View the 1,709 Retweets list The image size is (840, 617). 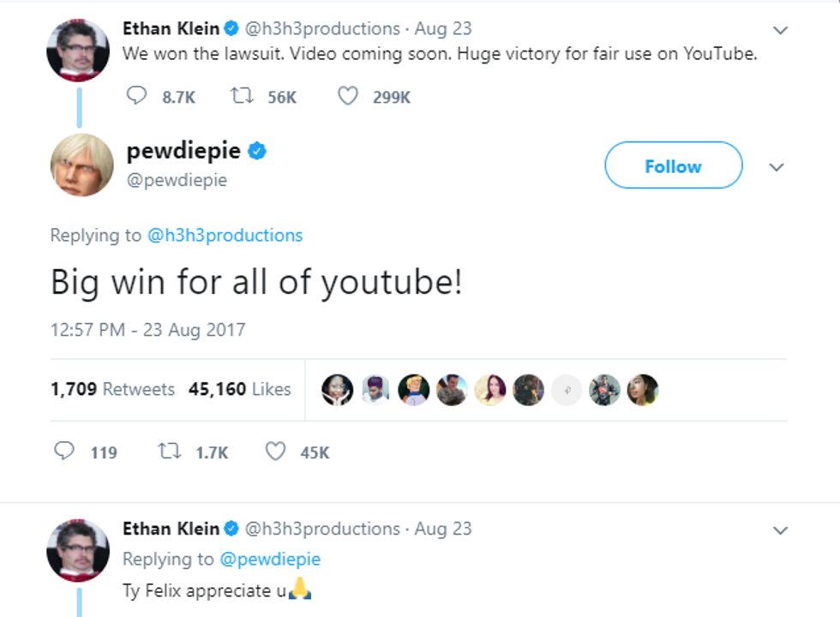coord(112,389)
